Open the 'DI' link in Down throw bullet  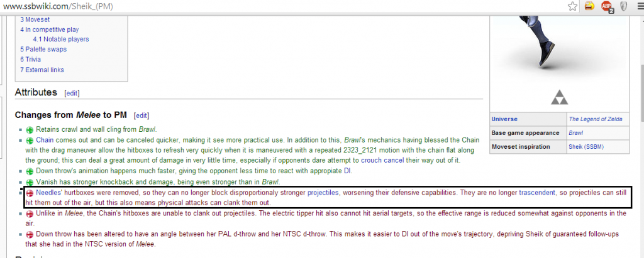348,171
